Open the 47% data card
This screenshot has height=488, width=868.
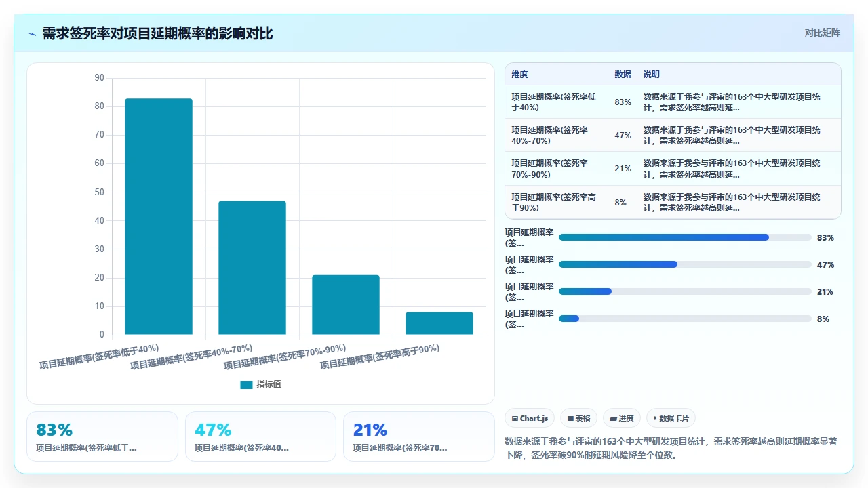pos(260,436)
